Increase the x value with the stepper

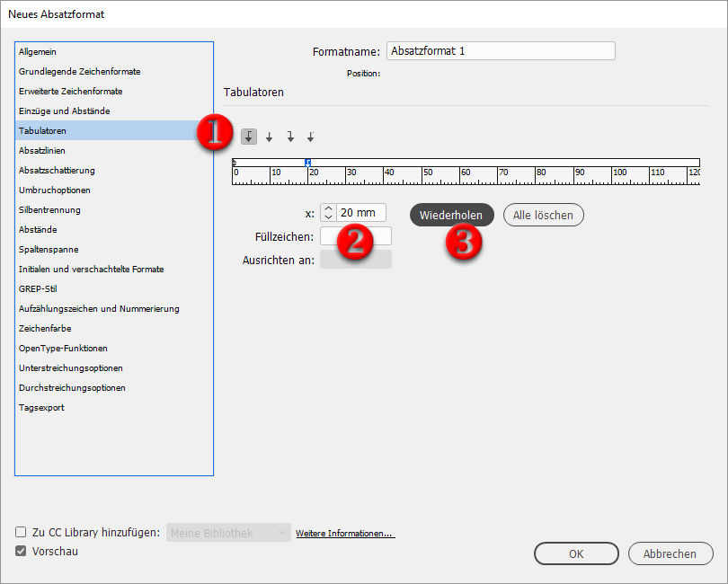click(x=328, y=209)
